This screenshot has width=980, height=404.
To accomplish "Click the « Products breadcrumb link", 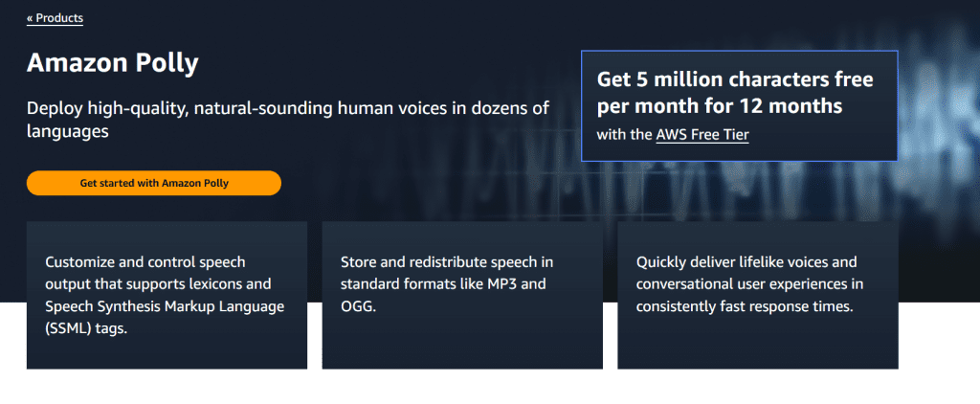I will [x=55, y=18].
